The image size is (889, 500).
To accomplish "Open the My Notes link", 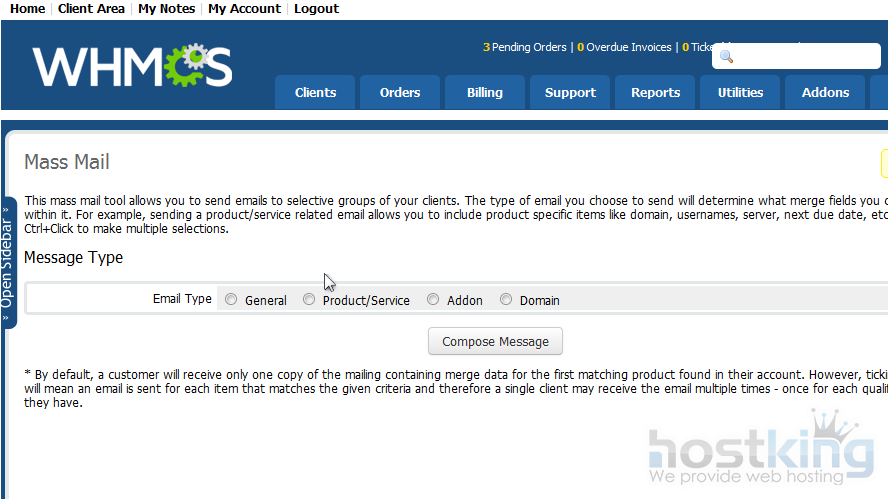I will [166, 8].
